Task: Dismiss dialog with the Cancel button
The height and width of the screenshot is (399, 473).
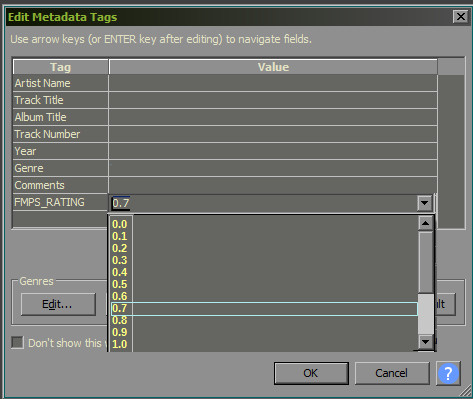Action: [x=392, y=373]
